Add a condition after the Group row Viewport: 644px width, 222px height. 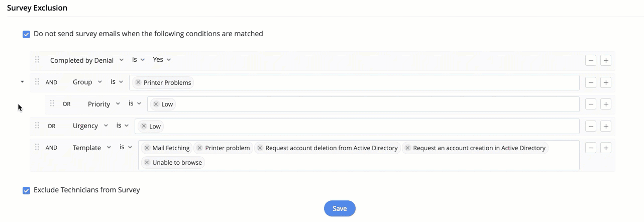(606, 82)
